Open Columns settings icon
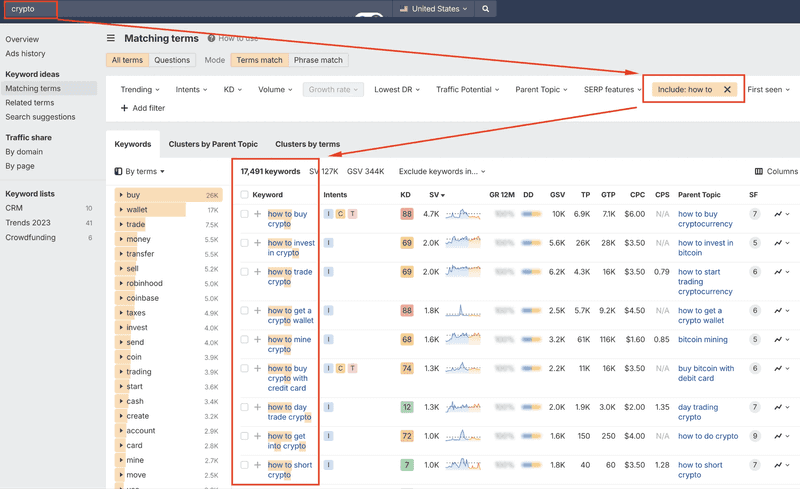The image size is (800, 489). pyautogui.click(x=759, y=172)
